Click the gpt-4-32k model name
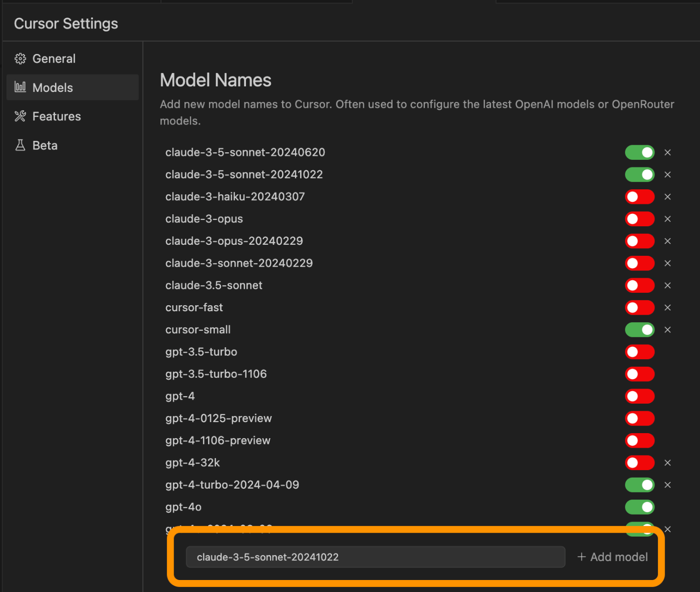 coord(192,463)
